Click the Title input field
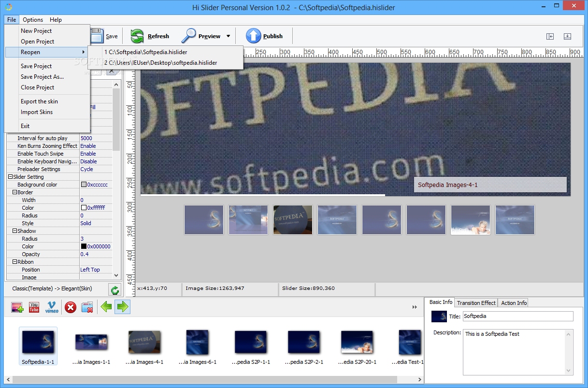Viewport: 588px width, 388px height. click(518, 316)
